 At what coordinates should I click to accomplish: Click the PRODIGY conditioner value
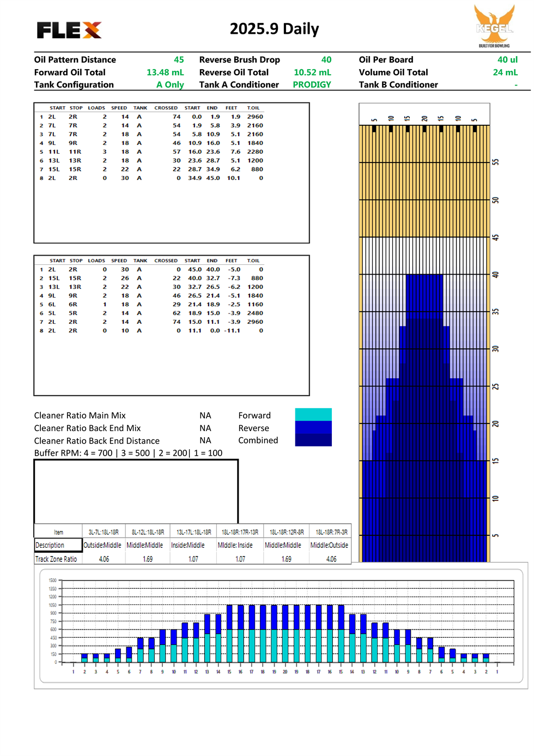click(312, 85)
